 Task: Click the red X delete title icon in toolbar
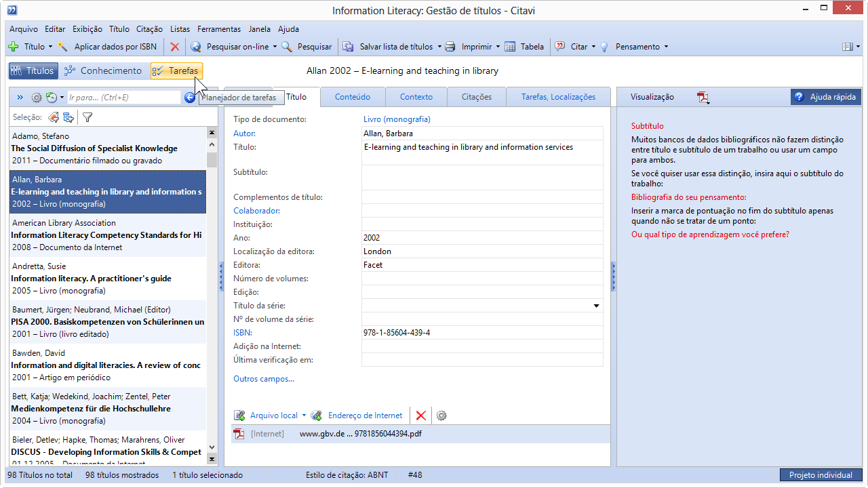pyautogui.click(x=175, y=47)
